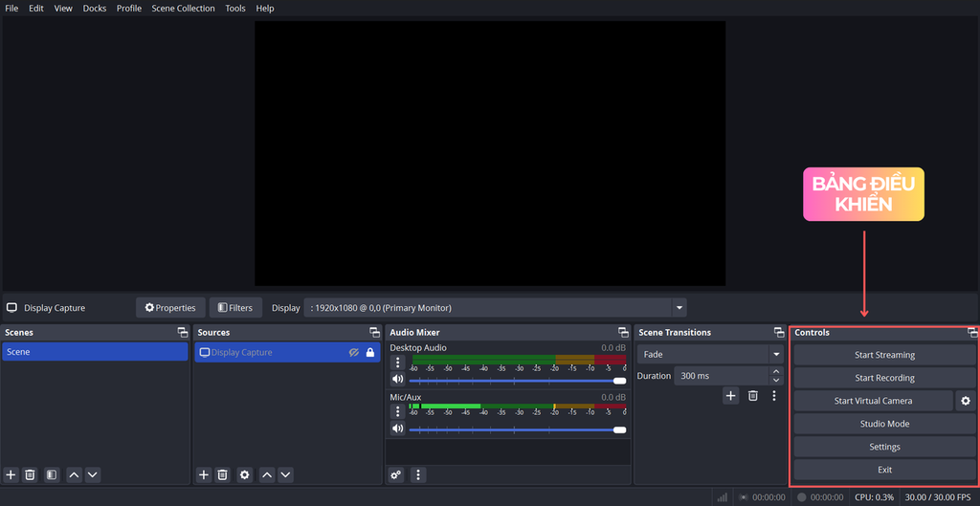980x506 pixels.
Task: Open the Scene Collection menu
Action: click(x=183, y=8)
